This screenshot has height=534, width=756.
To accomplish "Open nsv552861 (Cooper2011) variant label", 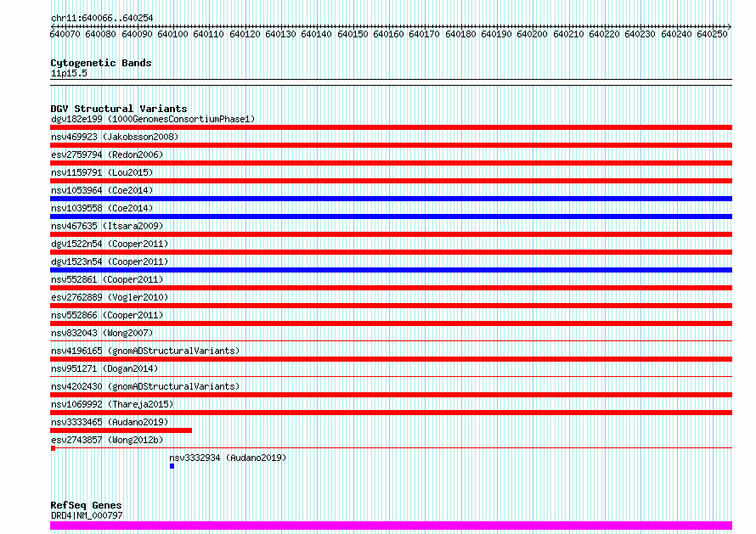I will (107, 279).
